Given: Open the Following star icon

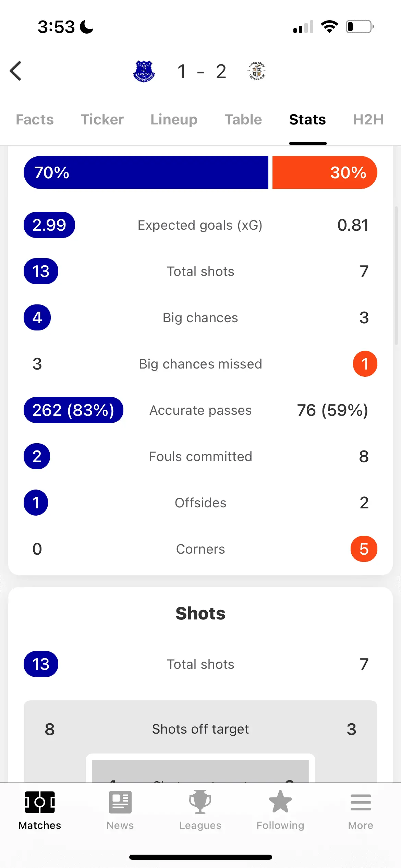Looking at the screenshot, I should (280, 802).
